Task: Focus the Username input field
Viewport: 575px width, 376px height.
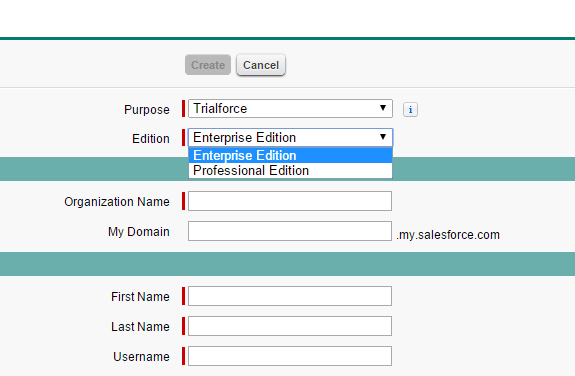Action: tap(290, 356)
